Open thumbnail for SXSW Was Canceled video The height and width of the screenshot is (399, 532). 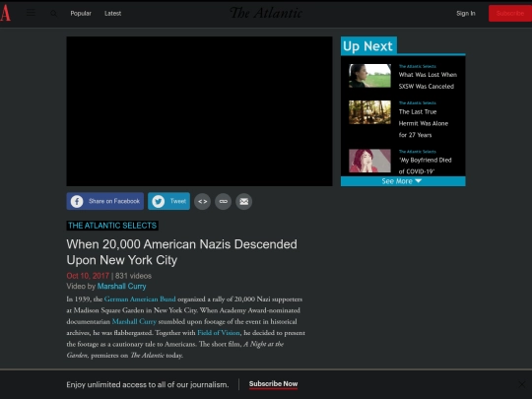pyautogui.click(x=369, y=76)
